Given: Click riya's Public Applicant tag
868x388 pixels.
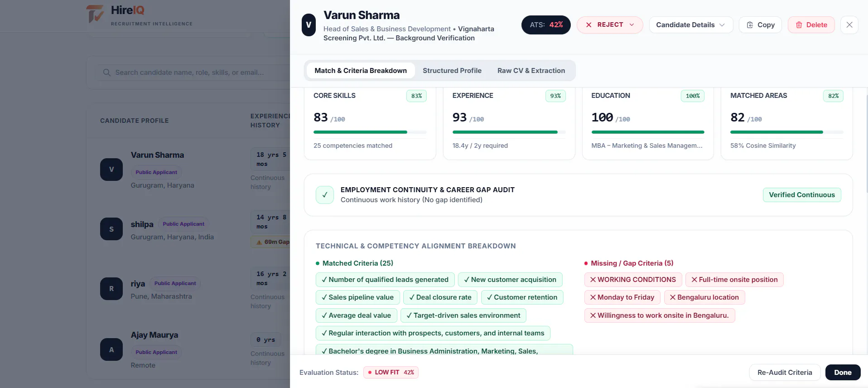Looking at the screenshot, I should click(175, 283).
